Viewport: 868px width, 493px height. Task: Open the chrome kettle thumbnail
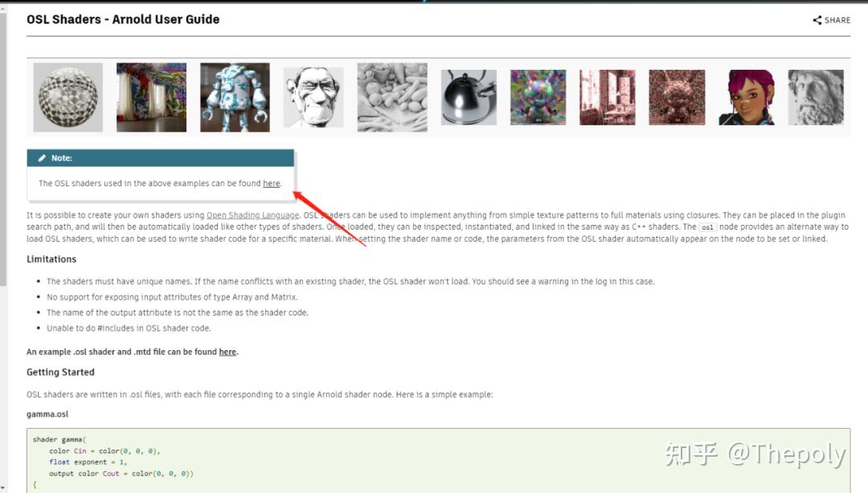point(469,97)
